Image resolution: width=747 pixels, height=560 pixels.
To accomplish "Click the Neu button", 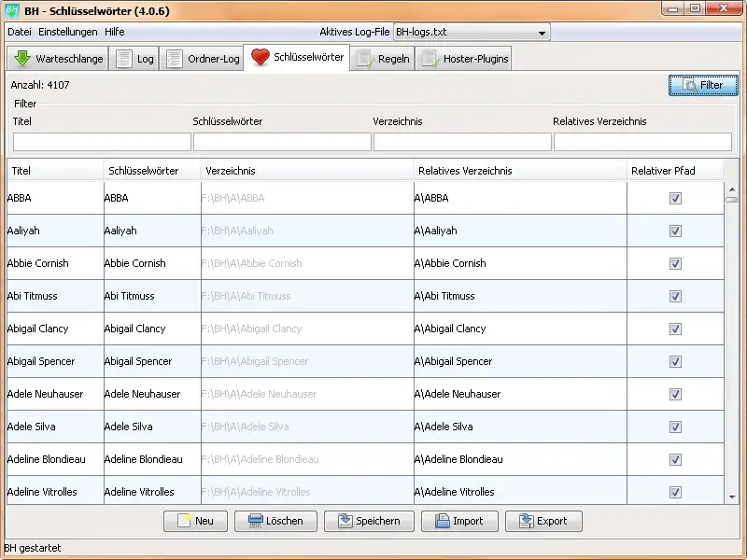I will point(195,521).
